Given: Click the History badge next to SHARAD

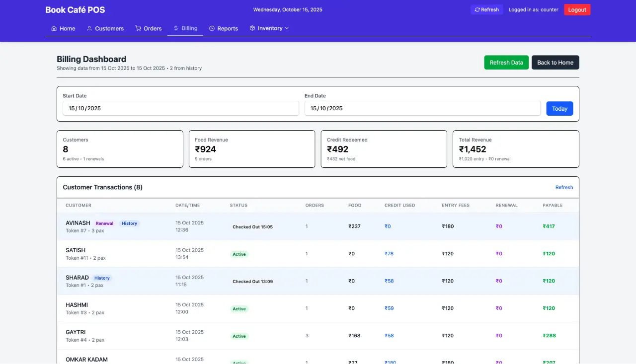Looking at the screenshot, I should (102, 278).
